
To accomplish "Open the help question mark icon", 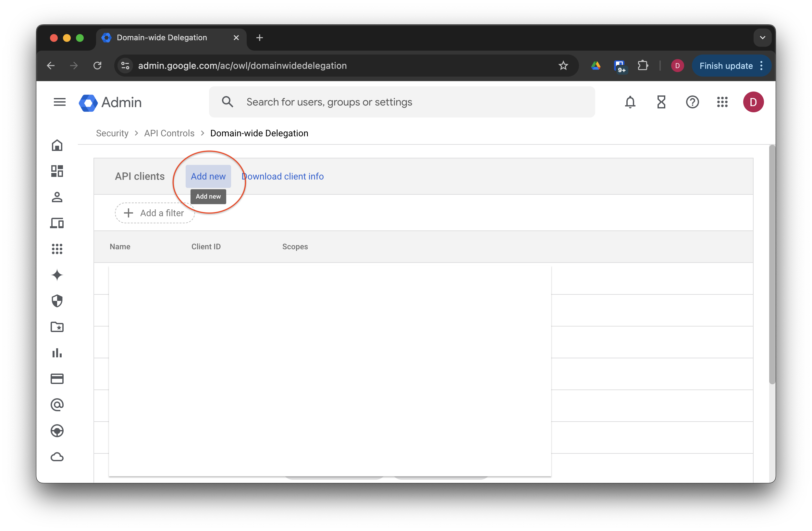I will coord(692,102).
